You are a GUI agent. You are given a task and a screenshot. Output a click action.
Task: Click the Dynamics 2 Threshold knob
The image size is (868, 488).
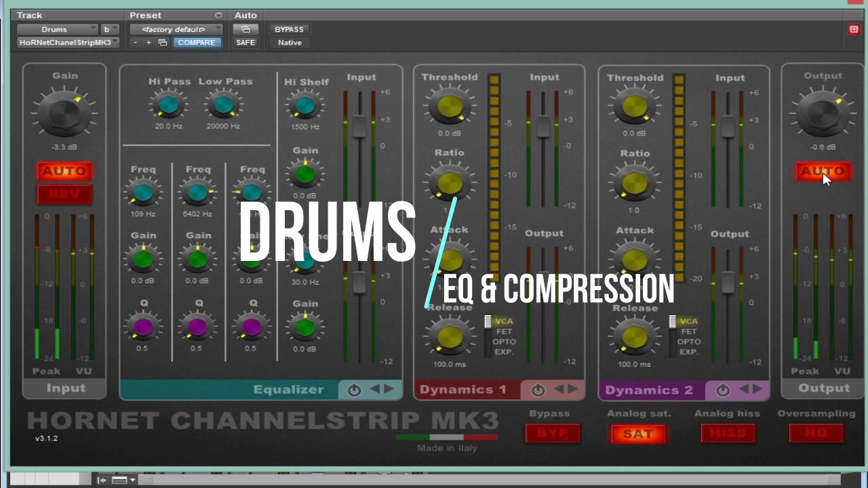click(635, 106)
